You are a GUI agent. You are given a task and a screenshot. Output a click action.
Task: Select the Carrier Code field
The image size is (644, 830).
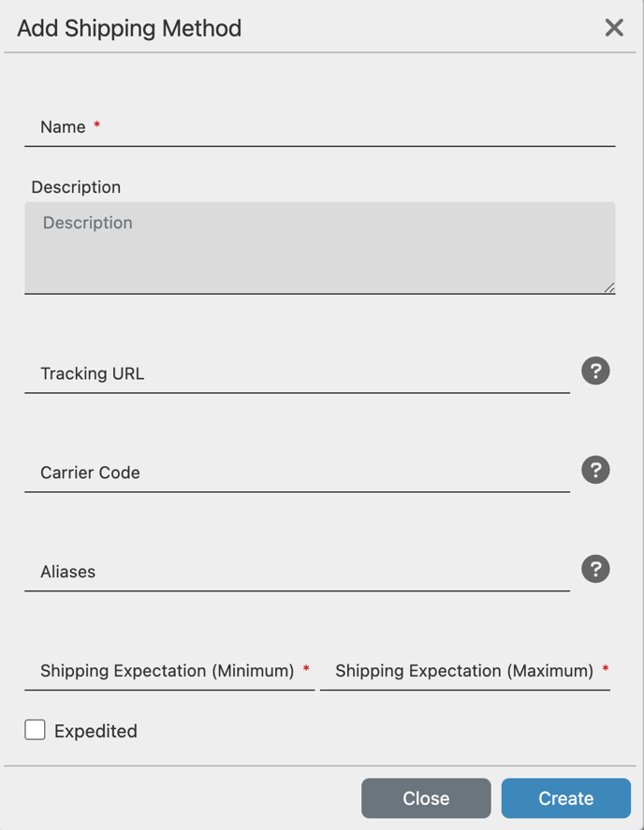point(297,473)
